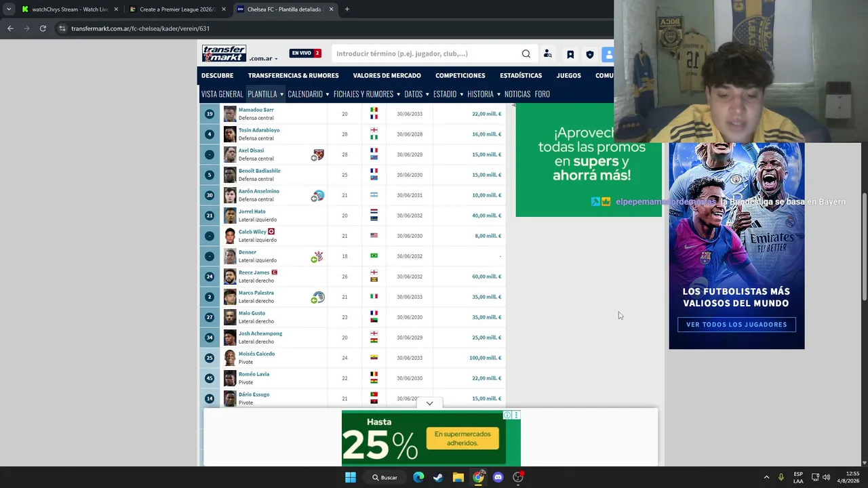Open the FORO club tab
Screen dimensions: 868x488
point(542,94)
